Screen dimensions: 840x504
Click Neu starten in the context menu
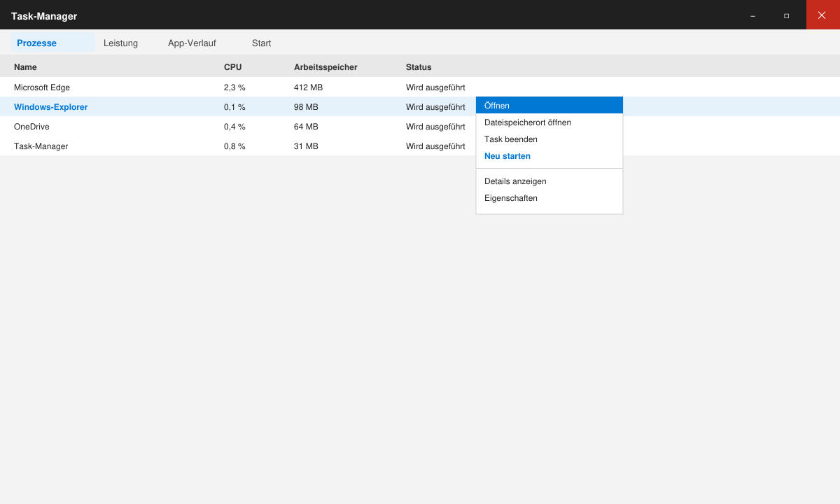(x=549, y=156)
